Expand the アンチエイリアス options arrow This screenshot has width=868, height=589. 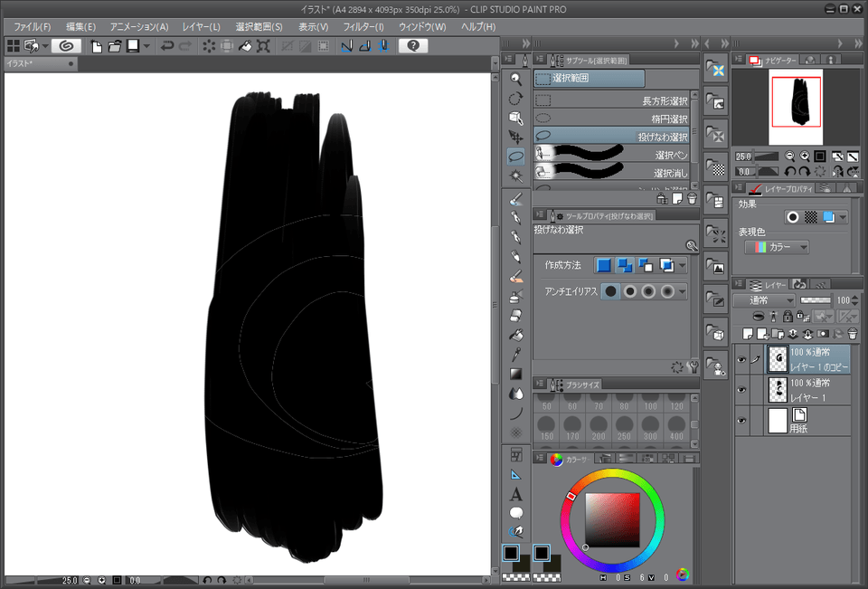(x=682, y=291)
